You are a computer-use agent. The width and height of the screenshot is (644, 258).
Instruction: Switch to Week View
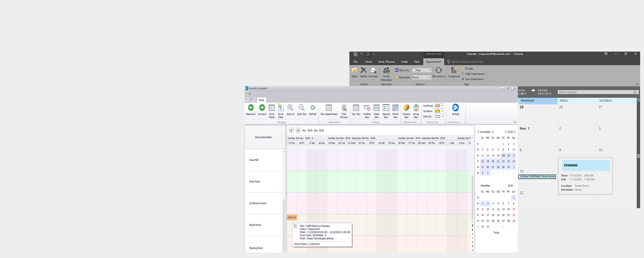coord(376,111)
